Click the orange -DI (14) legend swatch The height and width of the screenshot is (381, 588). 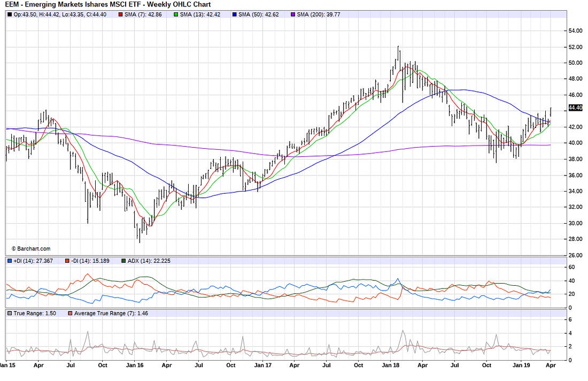pyautogui.click(x=67, y=261)
